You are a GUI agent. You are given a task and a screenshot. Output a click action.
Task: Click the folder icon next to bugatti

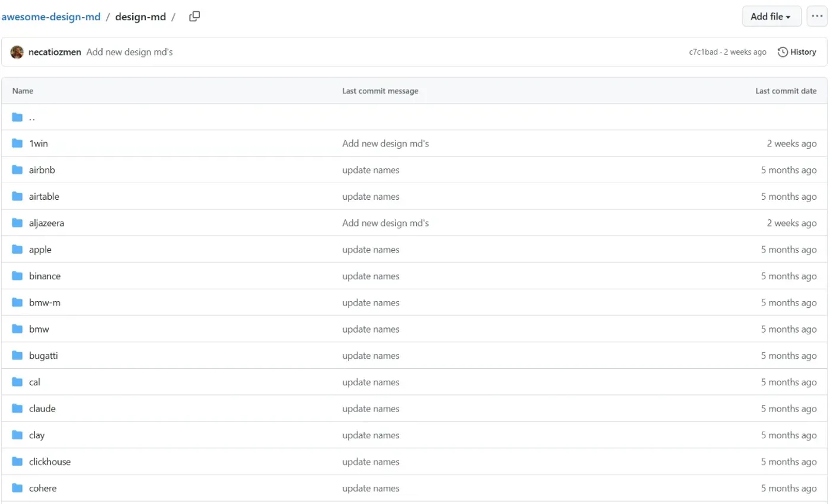17,356
